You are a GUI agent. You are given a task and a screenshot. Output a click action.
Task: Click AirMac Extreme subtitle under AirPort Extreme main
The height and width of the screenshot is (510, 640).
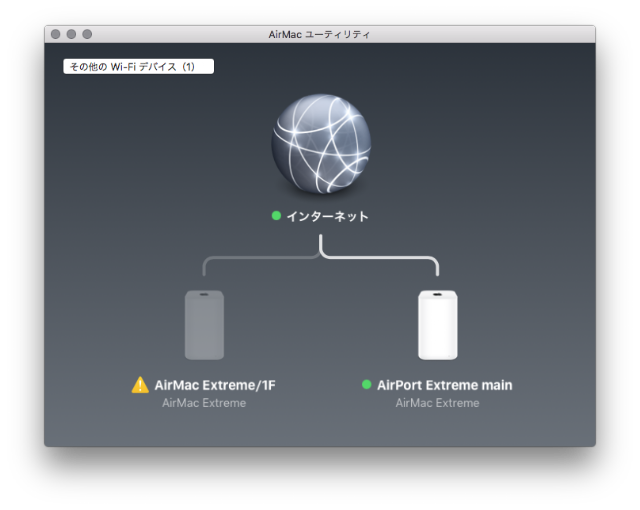pos(438,403)
